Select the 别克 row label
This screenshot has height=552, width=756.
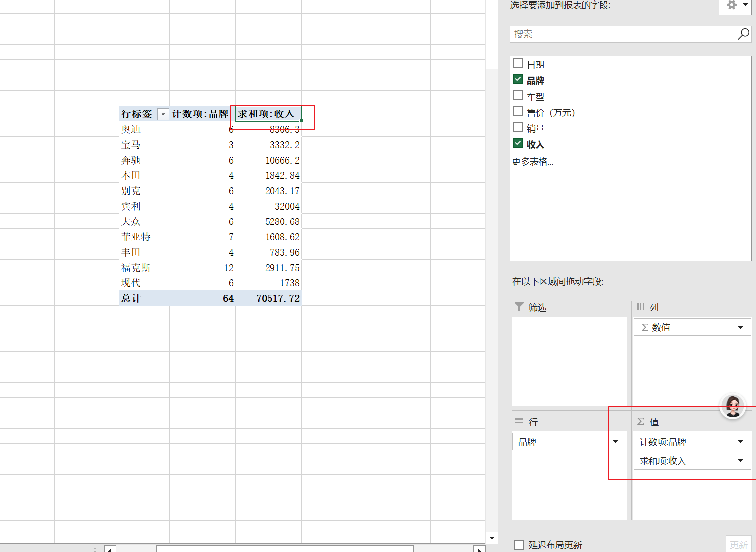144,191
